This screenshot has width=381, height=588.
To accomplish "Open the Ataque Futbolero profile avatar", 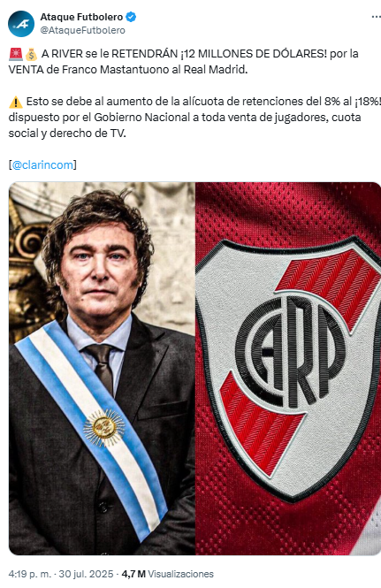I will click(21, 24).
